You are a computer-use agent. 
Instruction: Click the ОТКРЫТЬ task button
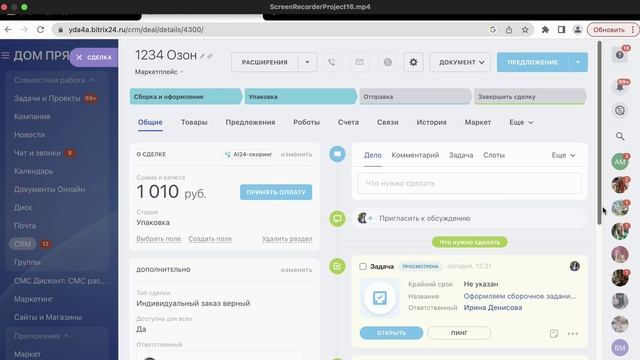[391, 333]
